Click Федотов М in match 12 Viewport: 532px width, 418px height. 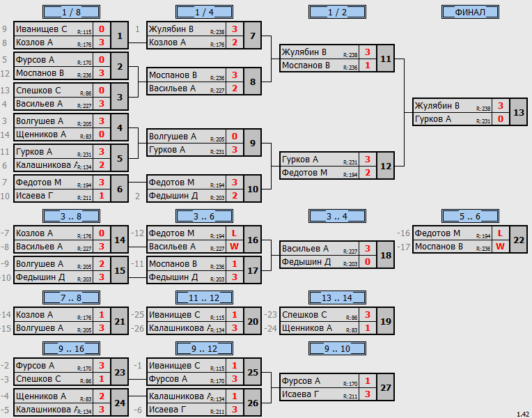pyautogui.click(x=305, y=173)
